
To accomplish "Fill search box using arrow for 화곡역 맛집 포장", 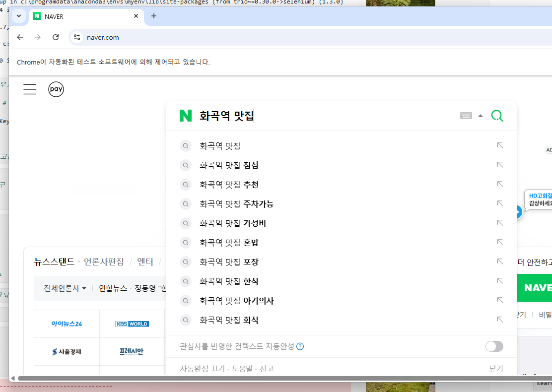I will click(500, 261).
